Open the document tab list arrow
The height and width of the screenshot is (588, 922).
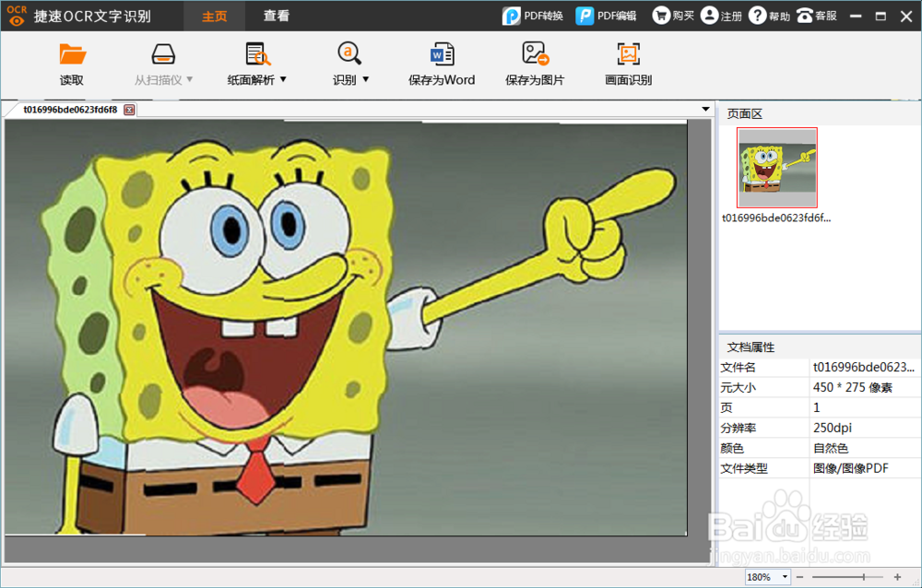pyautogui.click(x=705, y=110)
